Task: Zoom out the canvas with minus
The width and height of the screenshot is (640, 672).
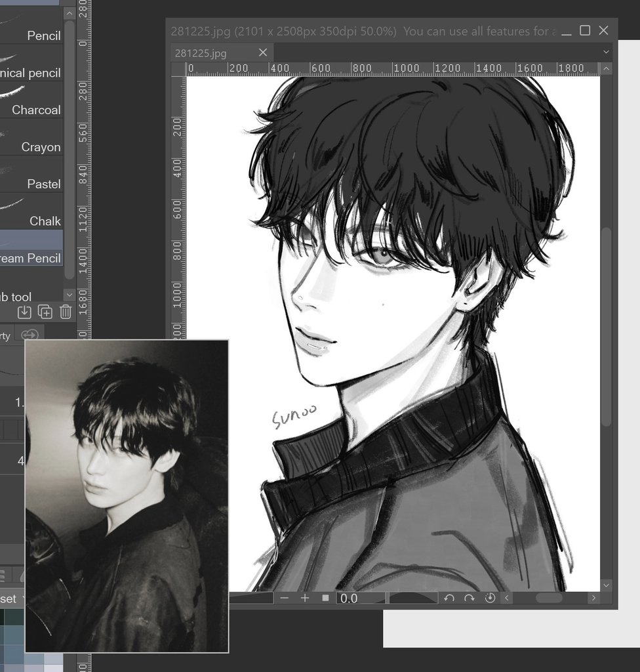Action: click(x=285, y=598)
